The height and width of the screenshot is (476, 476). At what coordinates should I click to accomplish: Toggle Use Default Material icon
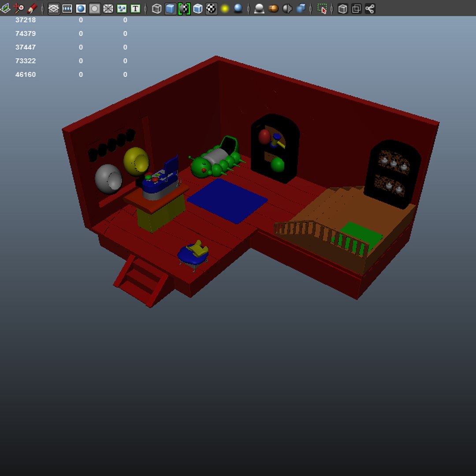point(184,8)
